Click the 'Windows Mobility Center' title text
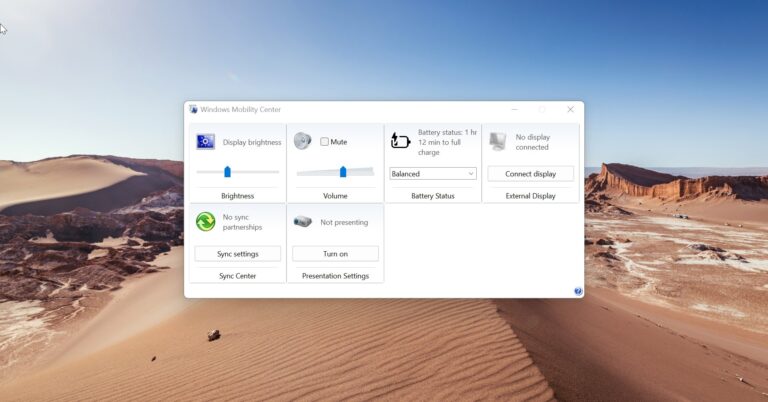This screenshot has height=402, width=768. pos(240,109)
